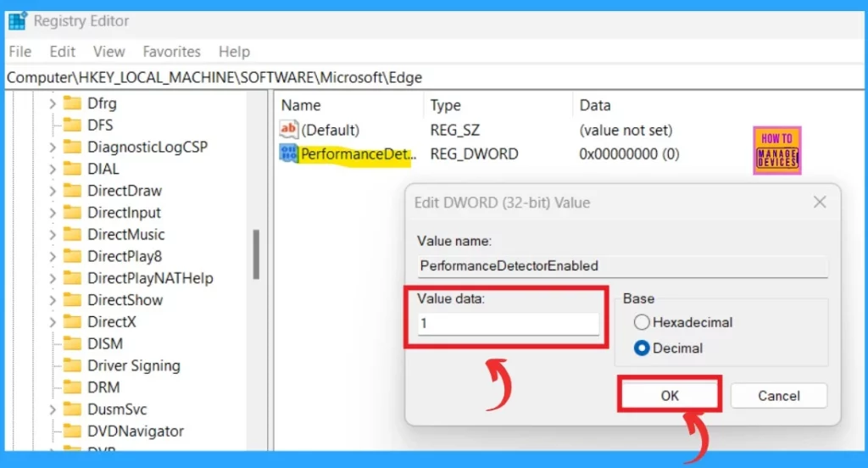Click the REG_DWORD type cell

(474, 154)
